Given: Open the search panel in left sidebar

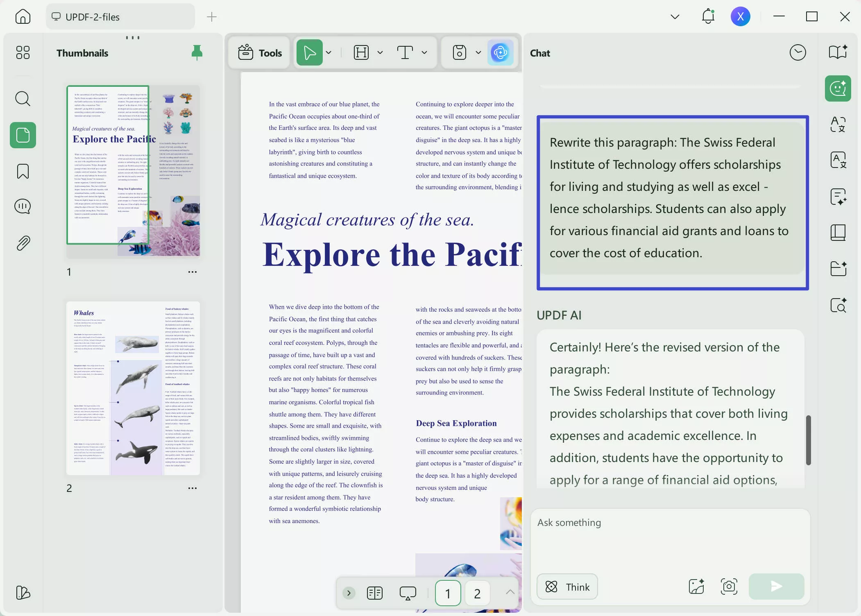Looking at the screenshot, I should click(x=23, y=99).
